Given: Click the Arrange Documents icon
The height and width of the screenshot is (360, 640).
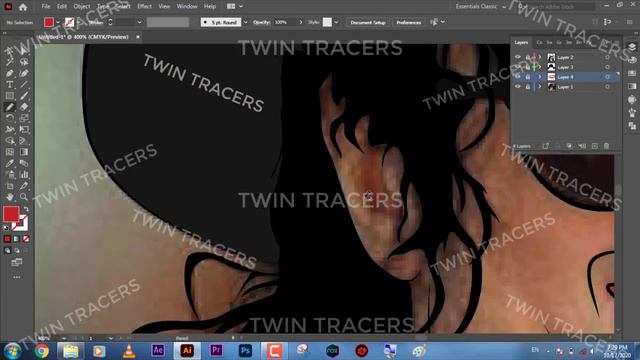Looking at the screenshot, I should click(231, 7).
